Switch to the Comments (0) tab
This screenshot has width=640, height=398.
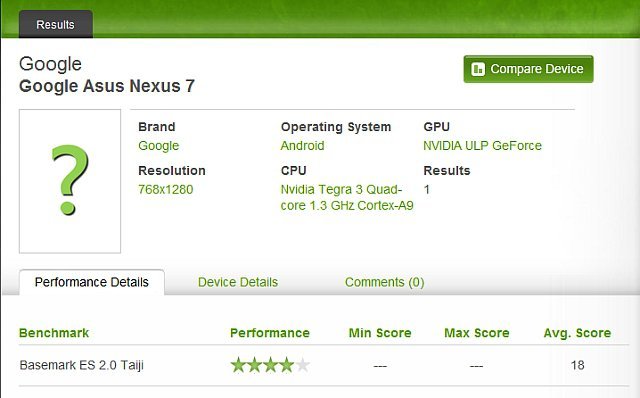[x=384, y=282]
